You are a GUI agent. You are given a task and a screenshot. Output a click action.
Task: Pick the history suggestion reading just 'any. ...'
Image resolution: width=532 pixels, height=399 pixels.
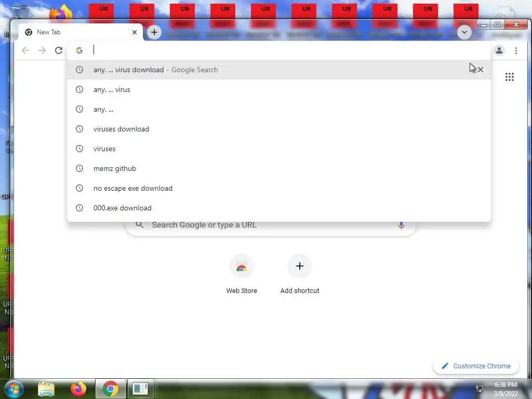point(278,109)
